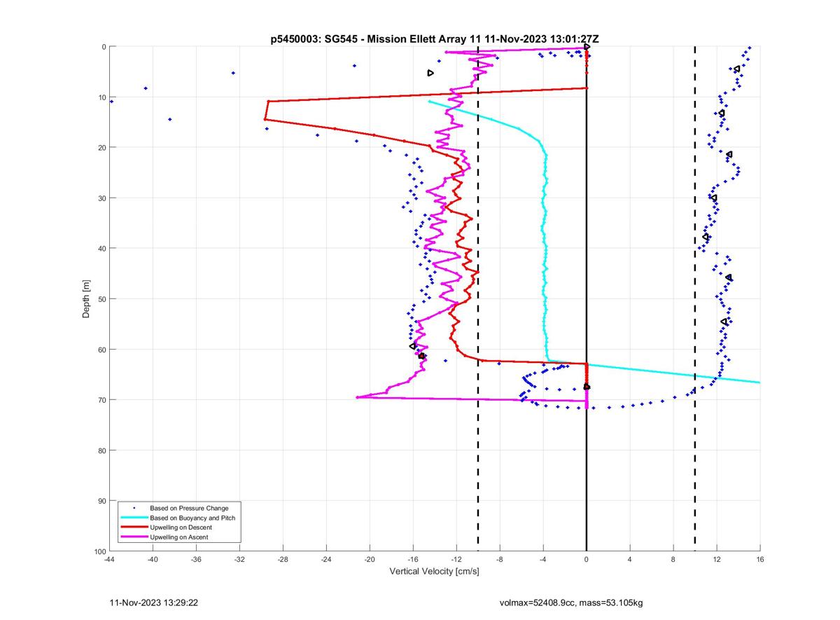Click descent triangle marker at 59 m depth
Viewport: 840px width, 620px height.
coord(413,346)
